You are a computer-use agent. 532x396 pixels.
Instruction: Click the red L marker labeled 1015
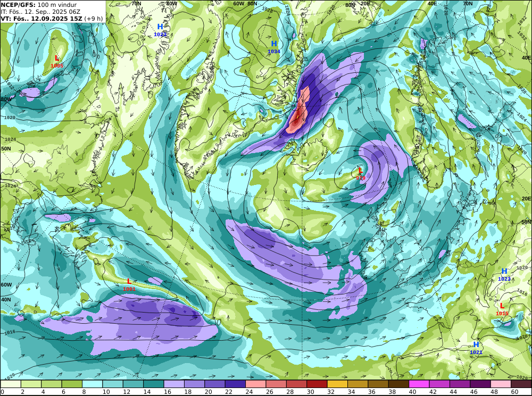coord(502,306)
